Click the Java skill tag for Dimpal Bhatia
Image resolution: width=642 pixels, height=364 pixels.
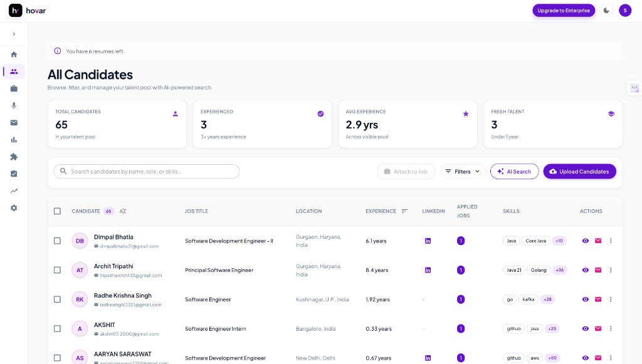point(512,241)
